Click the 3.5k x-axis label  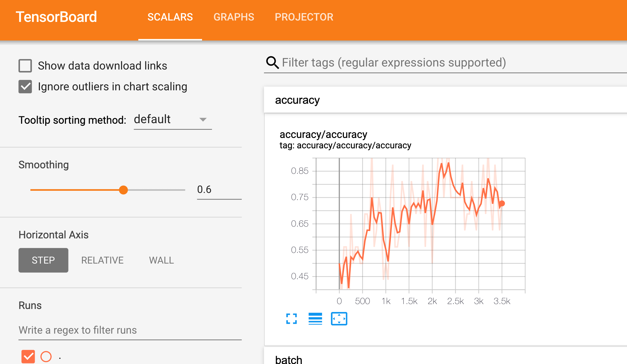pos(502,301)
